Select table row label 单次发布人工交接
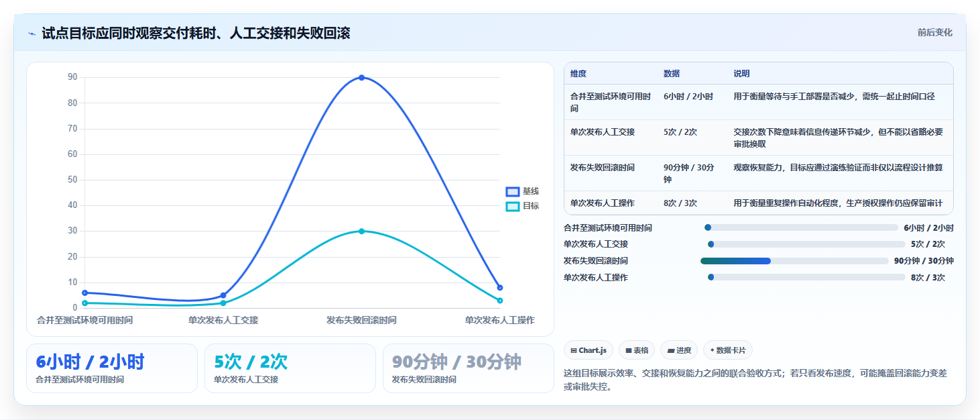Screen dimensions: 980x420 tap(603, 132)
